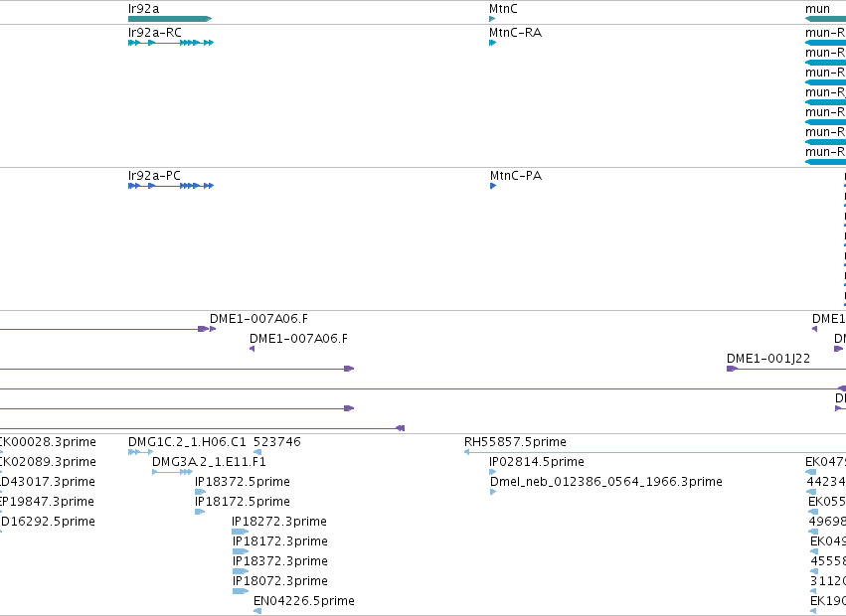846x616 pixels.
Task: Select the P19847.3prime label
Action: pyautogui.click(x=48, y=502)
